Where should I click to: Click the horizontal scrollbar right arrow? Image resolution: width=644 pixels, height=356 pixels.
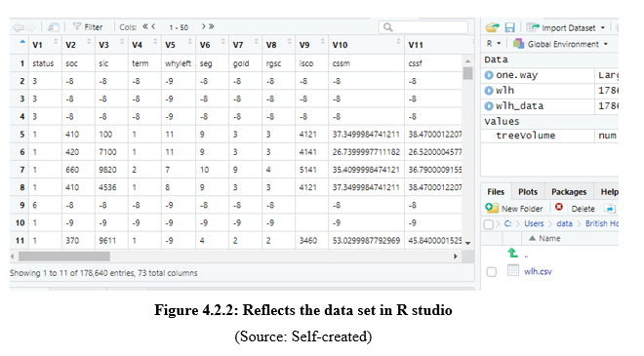[x=455, y=257]
